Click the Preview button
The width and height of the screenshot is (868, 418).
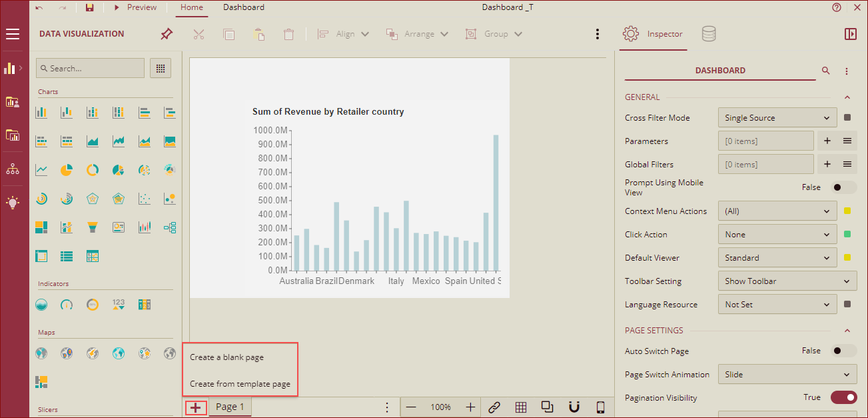coord(136,7)
